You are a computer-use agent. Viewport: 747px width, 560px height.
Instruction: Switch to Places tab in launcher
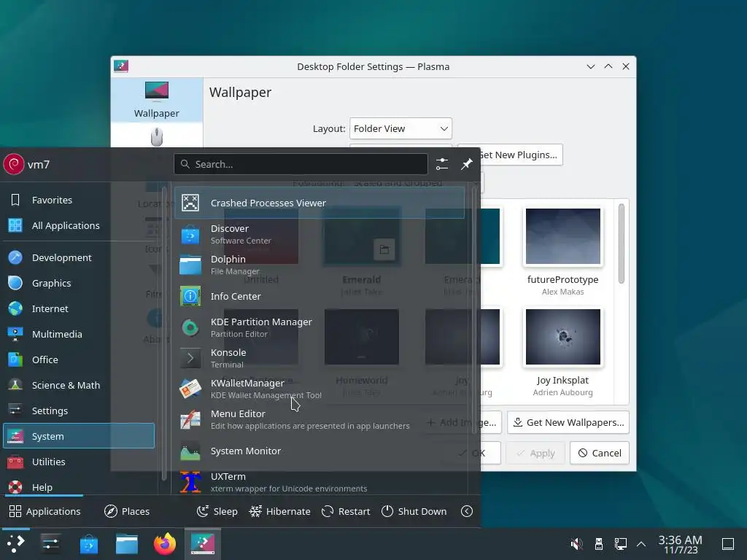tap(127, 511)
